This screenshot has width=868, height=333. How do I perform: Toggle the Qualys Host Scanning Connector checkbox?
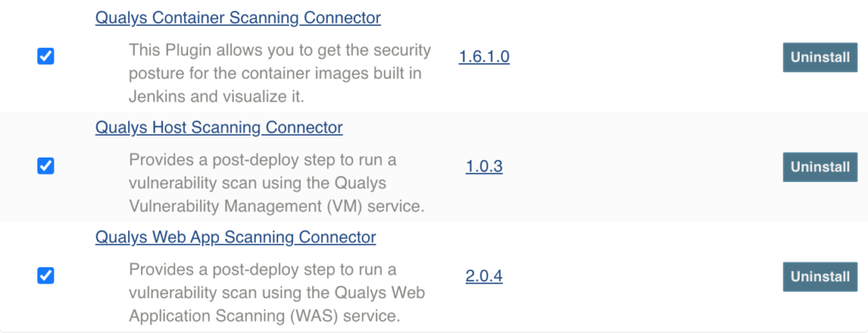coord(45,166)
